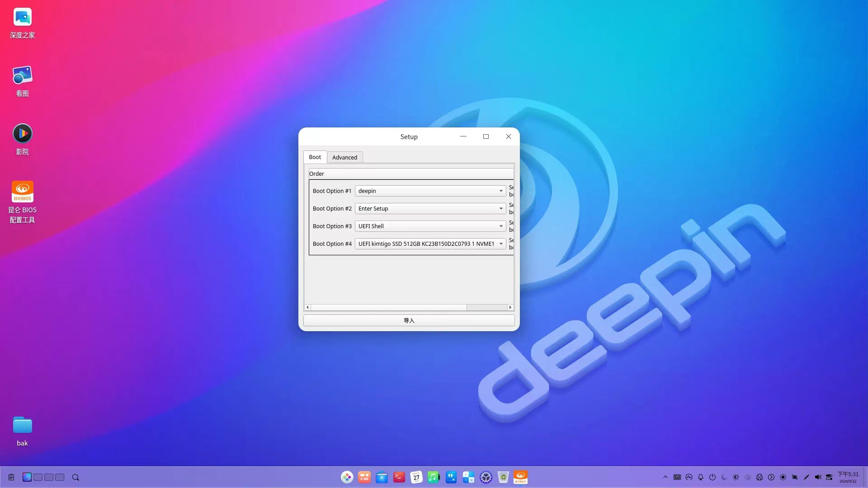The image size is (868, 488).
Task: Click the second workspace thumbnail
Action: 38,477
